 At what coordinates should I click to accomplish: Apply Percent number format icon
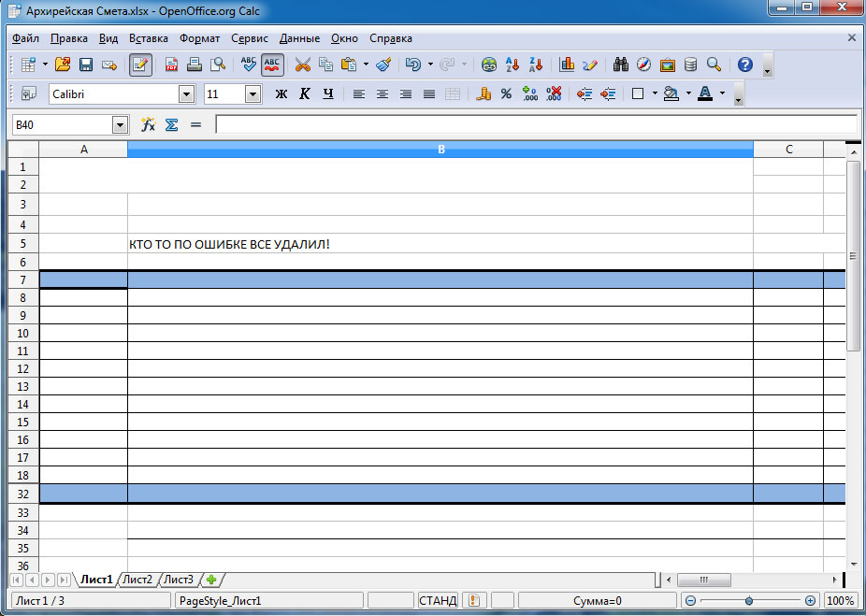click(x=507, y=93)
